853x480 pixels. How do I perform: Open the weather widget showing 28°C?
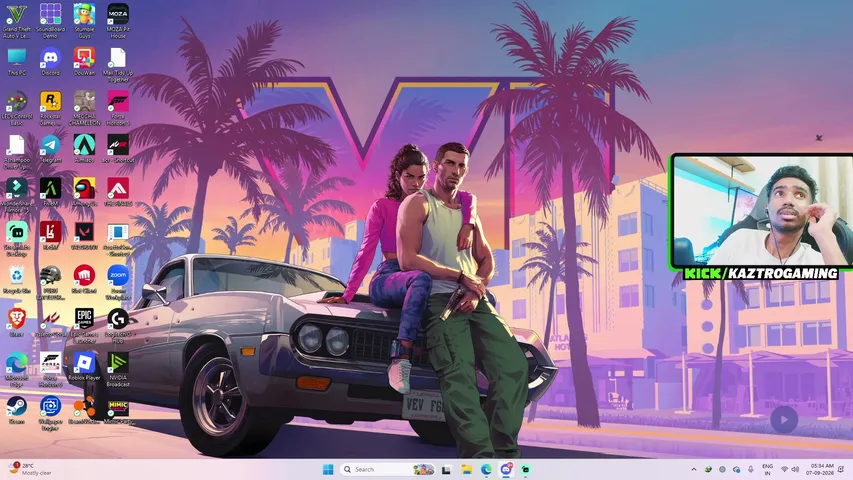click(x=30, y=469)
